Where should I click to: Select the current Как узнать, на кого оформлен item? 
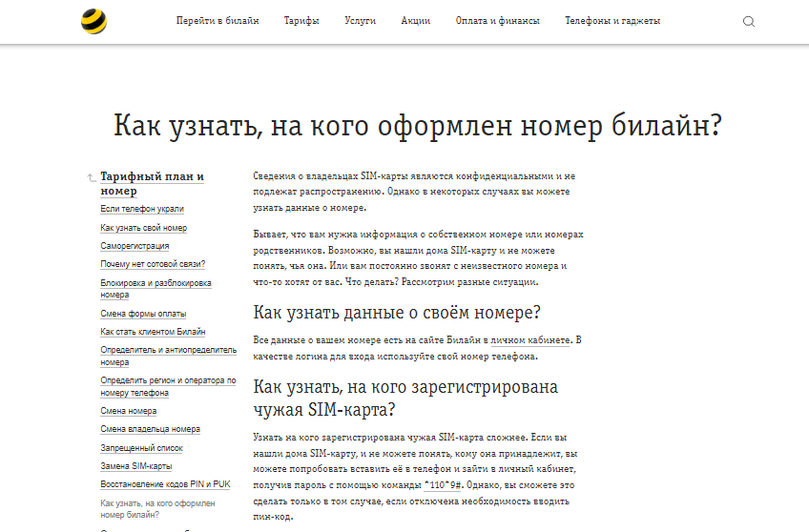[x=157, y=509]
